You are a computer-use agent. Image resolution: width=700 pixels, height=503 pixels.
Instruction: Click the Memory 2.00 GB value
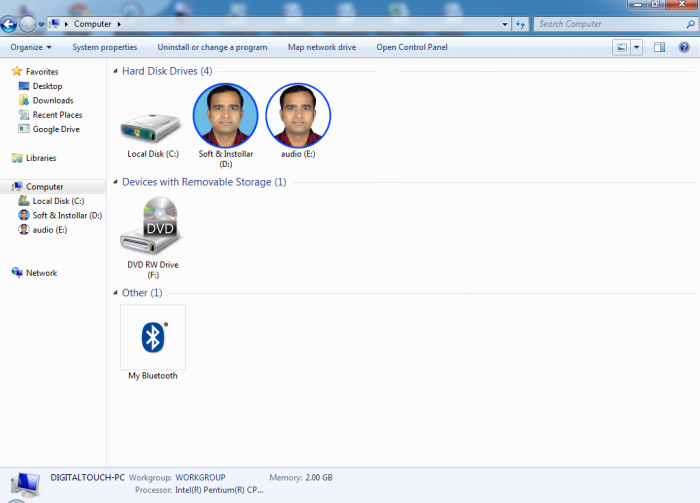[319, 478]
